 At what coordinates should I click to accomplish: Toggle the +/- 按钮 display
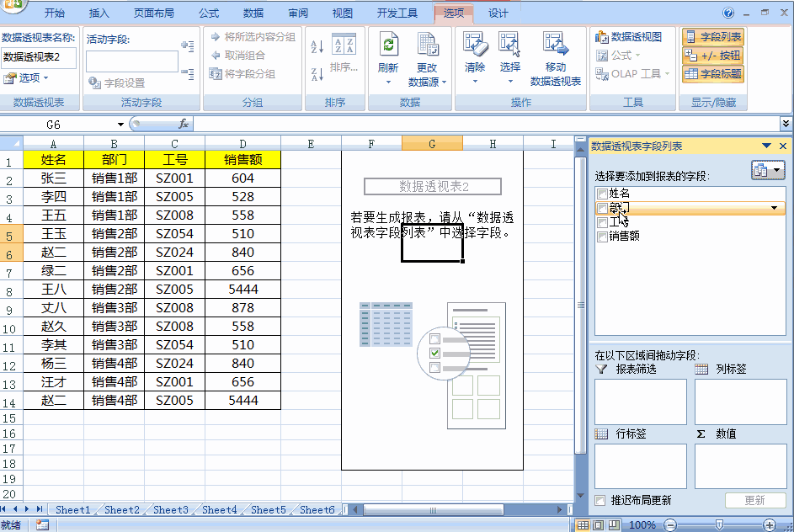tap(713, 56)
